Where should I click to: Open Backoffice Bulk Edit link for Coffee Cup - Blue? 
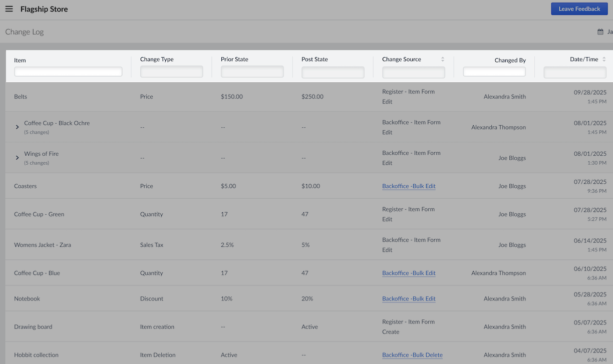[409, 272]
